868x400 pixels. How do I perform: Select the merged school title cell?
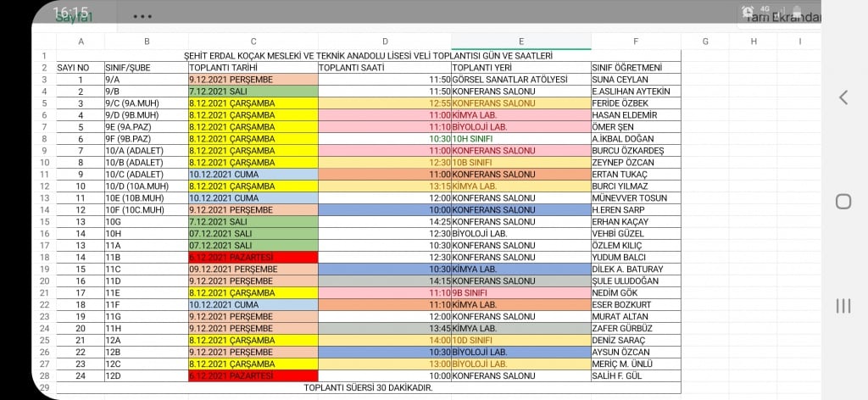pos(369,56)
